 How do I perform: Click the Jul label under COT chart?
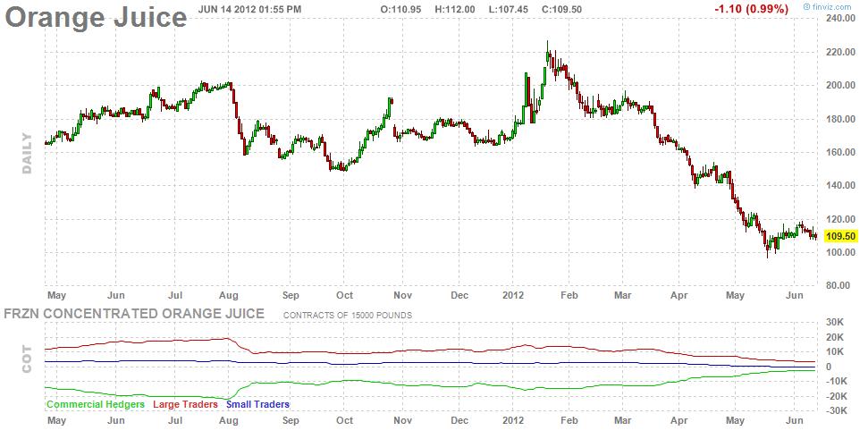pyautogui.click(x=175, y=421)
